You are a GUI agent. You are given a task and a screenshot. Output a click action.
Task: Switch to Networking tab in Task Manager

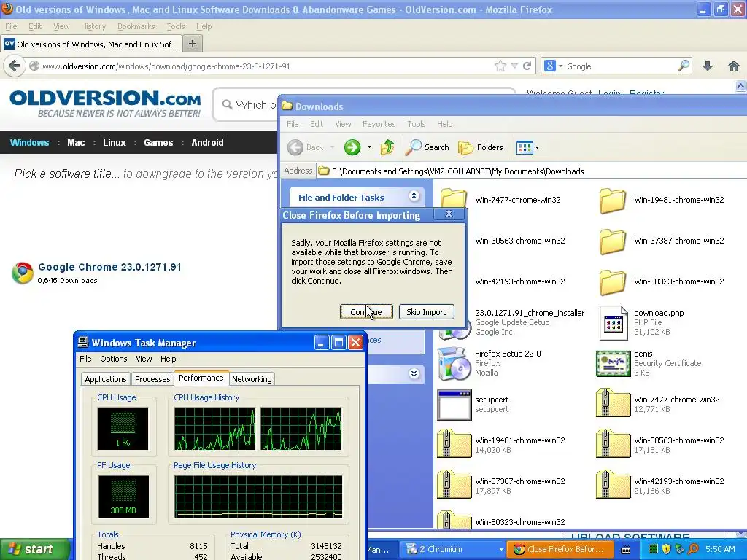point(252,379)
